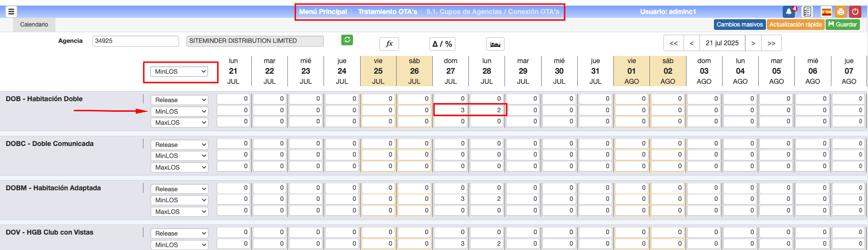Click the Cambios masivos button
Image resolution: width=868 pixels, height=250 pixels.
[x=739, y=25]
